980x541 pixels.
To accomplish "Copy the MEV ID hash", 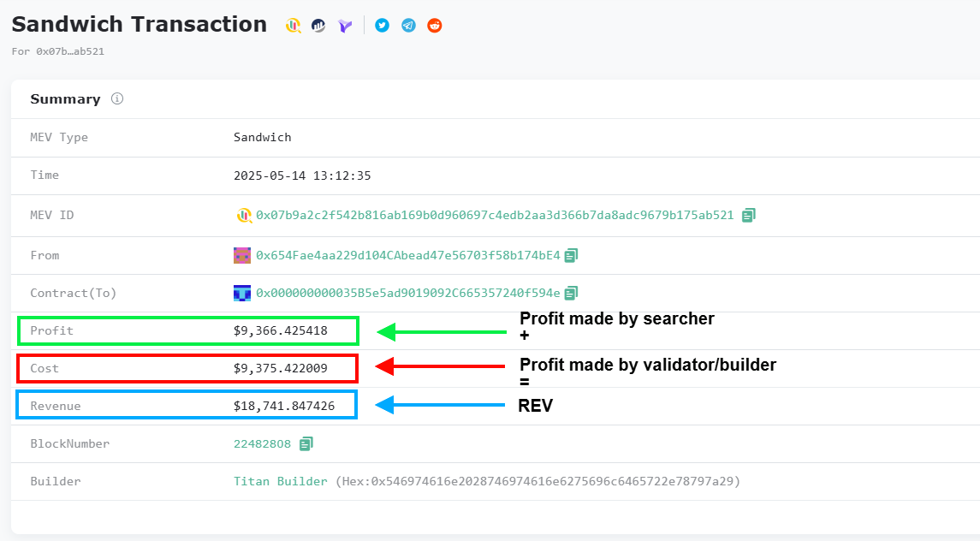I will (749, 215).
